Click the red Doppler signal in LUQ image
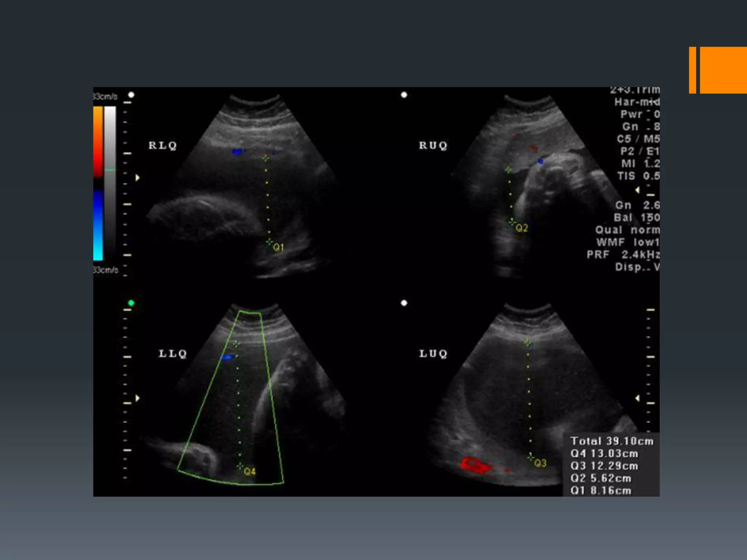 (476, 465)
